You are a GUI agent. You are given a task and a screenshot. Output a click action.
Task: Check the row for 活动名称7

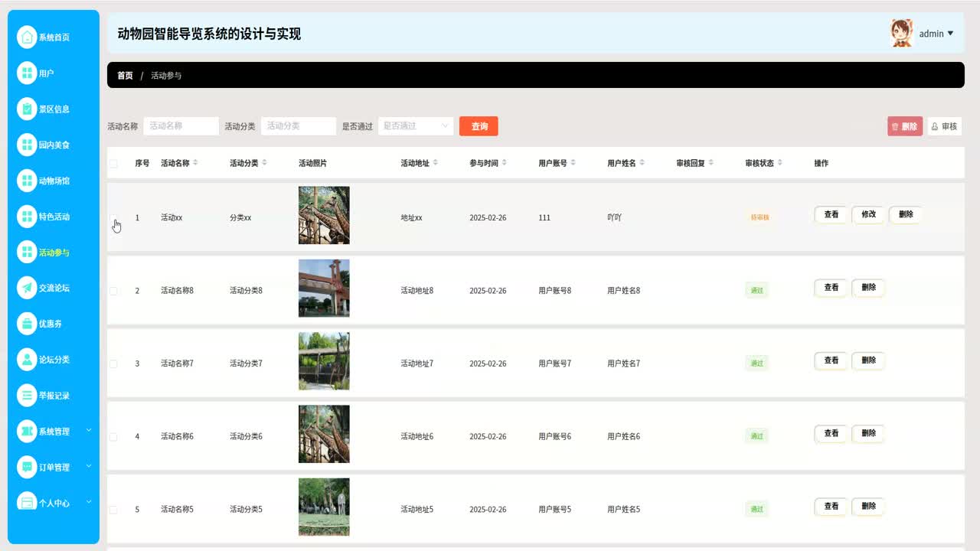(113, 364)
